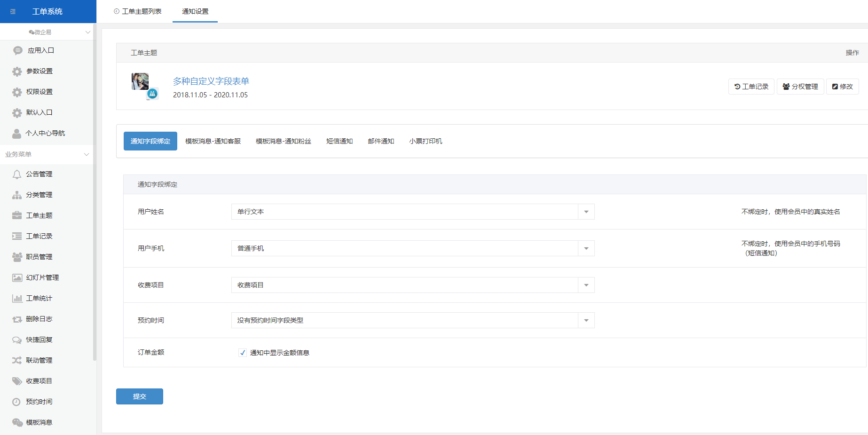Click the 工单记录 button in the topic row
Viewport: 868px width, 435px height.
751,87
